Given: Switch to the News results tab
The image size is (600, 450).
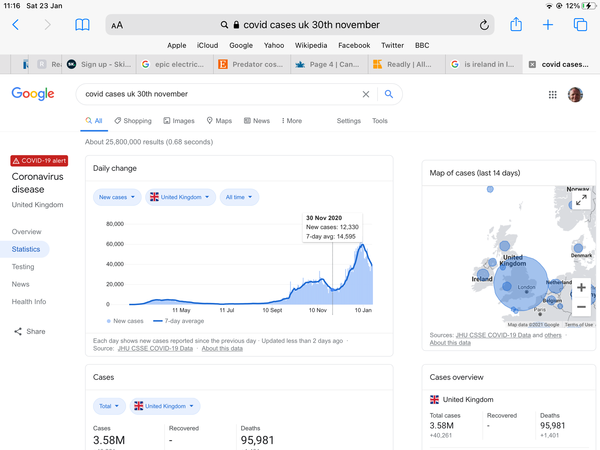Looking at the screenshot, I should click(x=257, y=121).
